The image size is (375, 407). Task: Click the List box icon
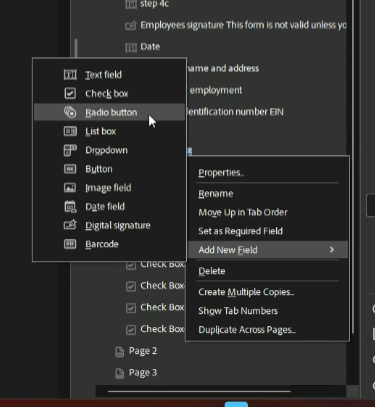[x=70, y=131]
